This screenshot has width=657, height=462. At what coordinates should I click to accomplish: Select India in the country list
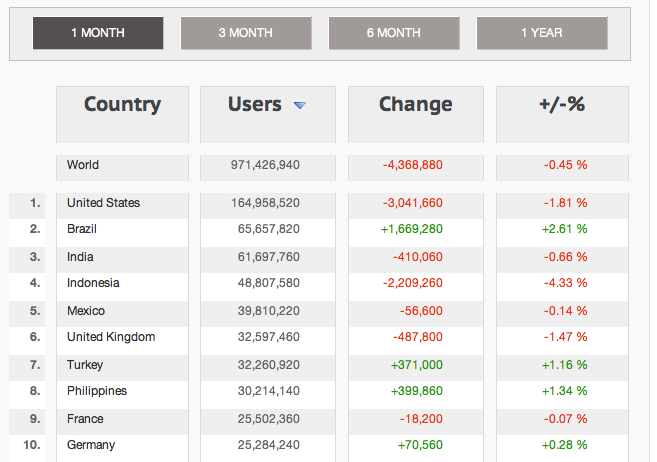click(80, 257)
